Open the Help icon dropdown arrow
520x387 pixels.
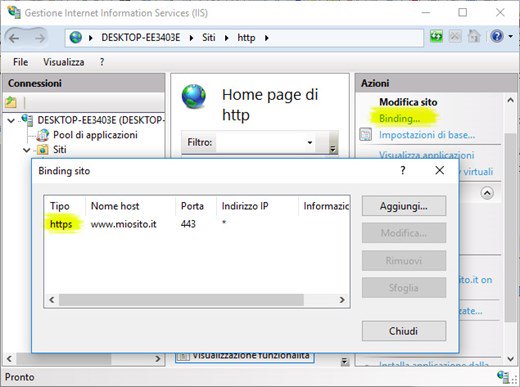511,36
